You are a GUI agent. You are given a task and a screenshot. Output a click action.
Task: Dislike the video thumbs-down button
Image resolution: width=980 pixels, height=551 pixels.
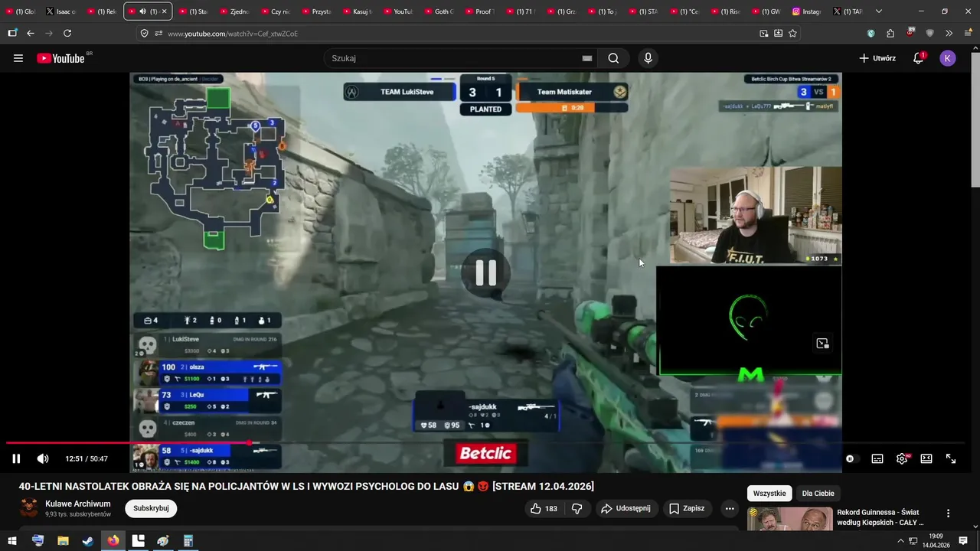pos(577,508)
